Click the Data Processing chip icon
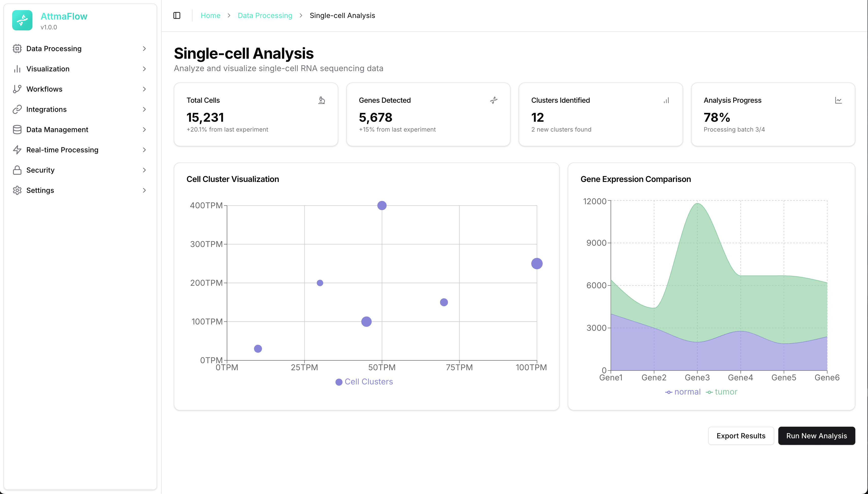868x494 pixels. 17,49
